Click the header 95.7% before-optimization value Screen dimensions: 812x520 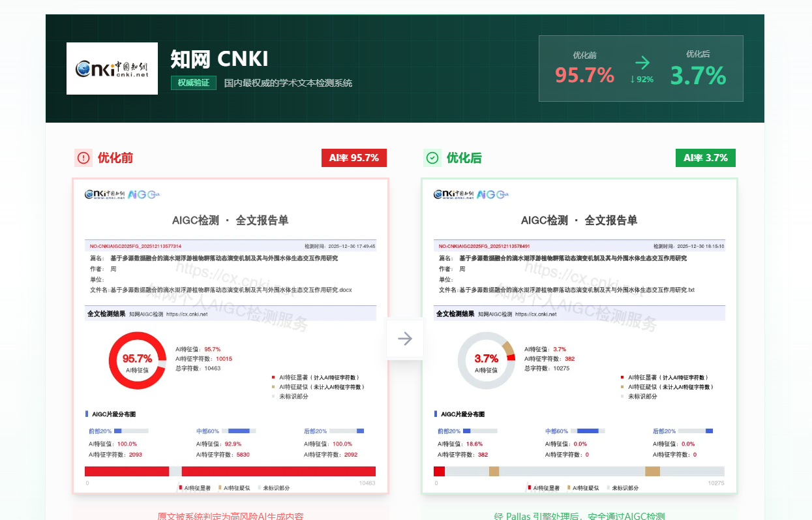coord(585,76)
